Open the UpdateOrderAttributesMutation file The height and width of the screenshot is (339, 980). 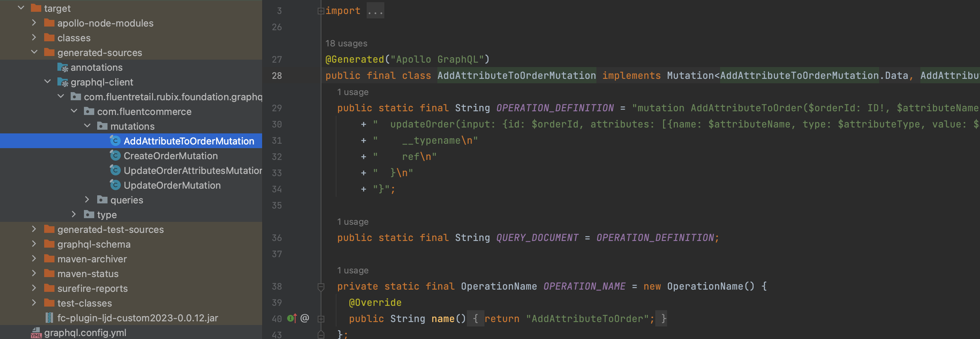[193, 171]
